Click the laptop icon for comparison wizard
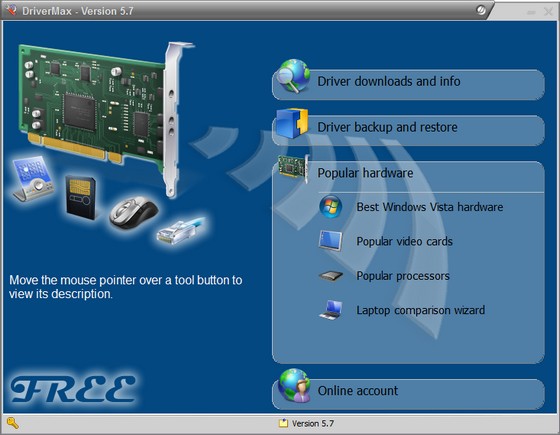The width and height of the screenshot is (560, 435). [x=331, y=310]
